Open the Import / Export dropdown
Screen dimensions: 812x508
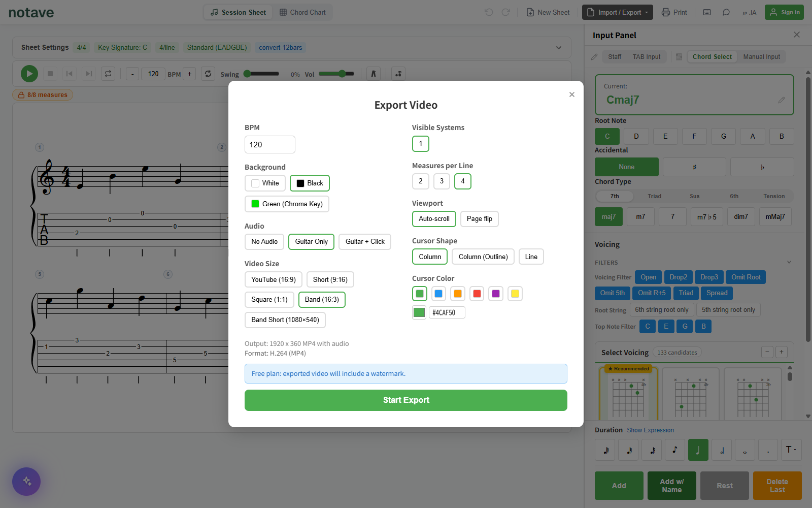click(x=618, y=12)
